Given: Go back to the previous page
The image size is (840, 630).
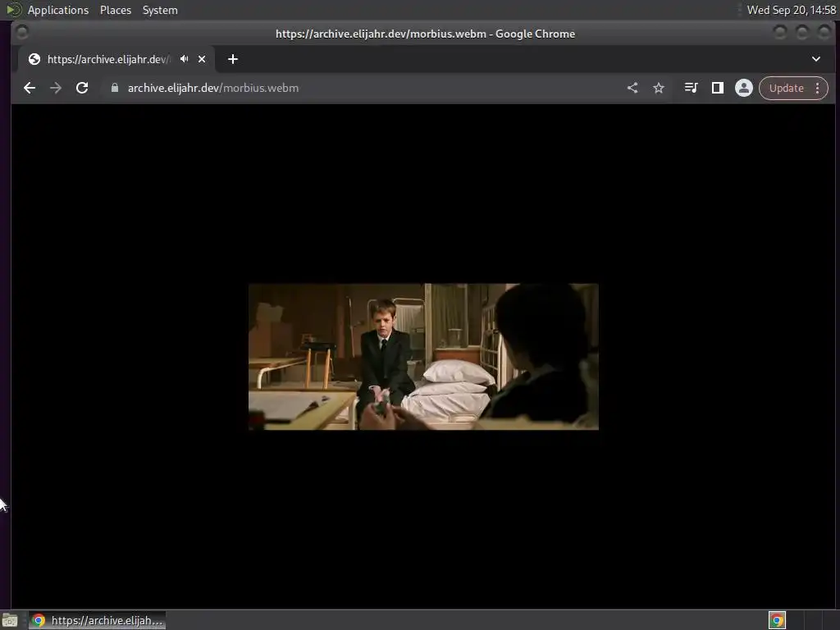Looking at the screenshot, I should [30, 88].
